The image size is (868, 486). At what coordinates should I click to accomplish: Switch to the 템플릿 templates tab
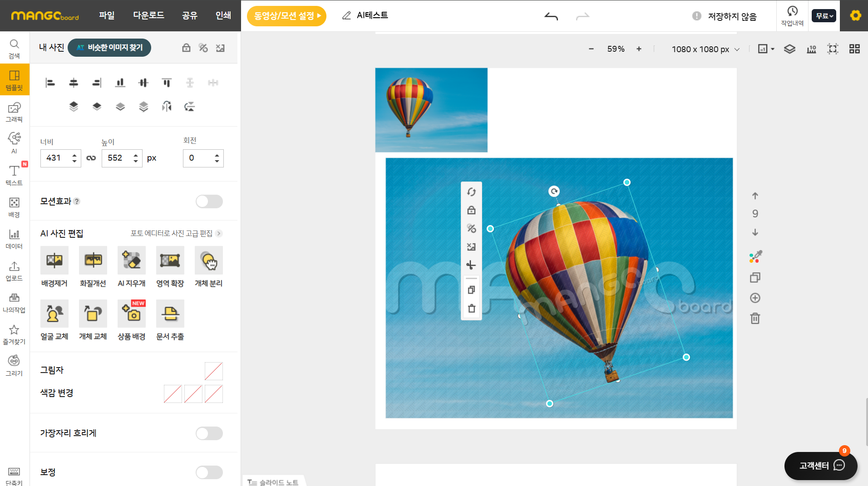tap(15, 79)
